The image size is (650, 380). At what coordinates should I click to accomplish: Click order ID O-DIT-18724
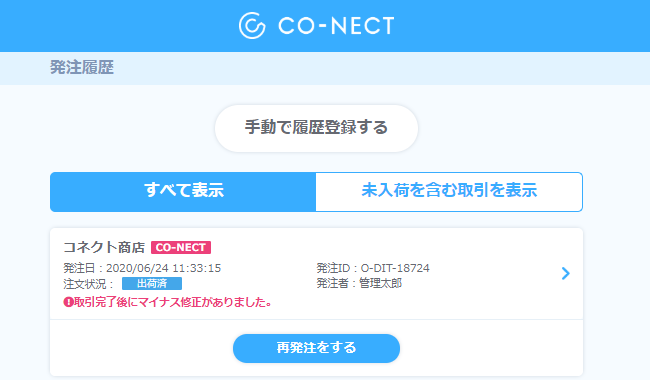point(395,268)
